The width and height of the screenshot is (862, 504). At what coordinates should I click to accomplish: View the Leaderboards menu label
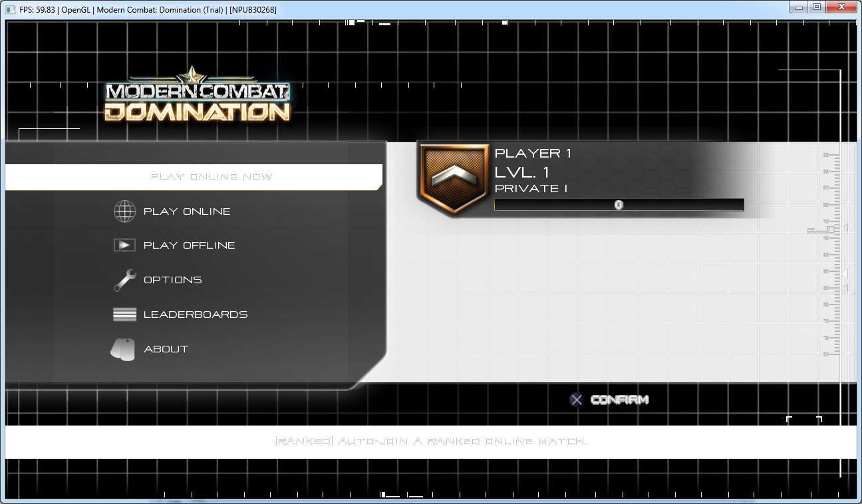[x=196, y=315]
